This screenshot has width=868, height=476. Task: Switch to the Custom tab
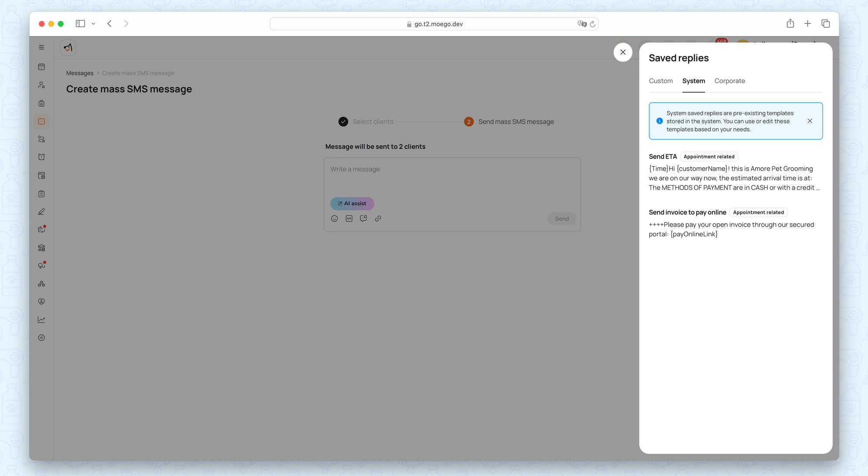(x=661, y=81)
